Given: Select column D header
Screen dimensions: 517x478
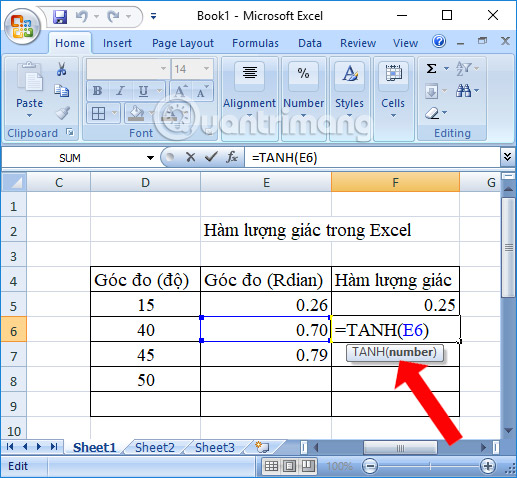Looking at the screenshot, I should tap(145, 182).
